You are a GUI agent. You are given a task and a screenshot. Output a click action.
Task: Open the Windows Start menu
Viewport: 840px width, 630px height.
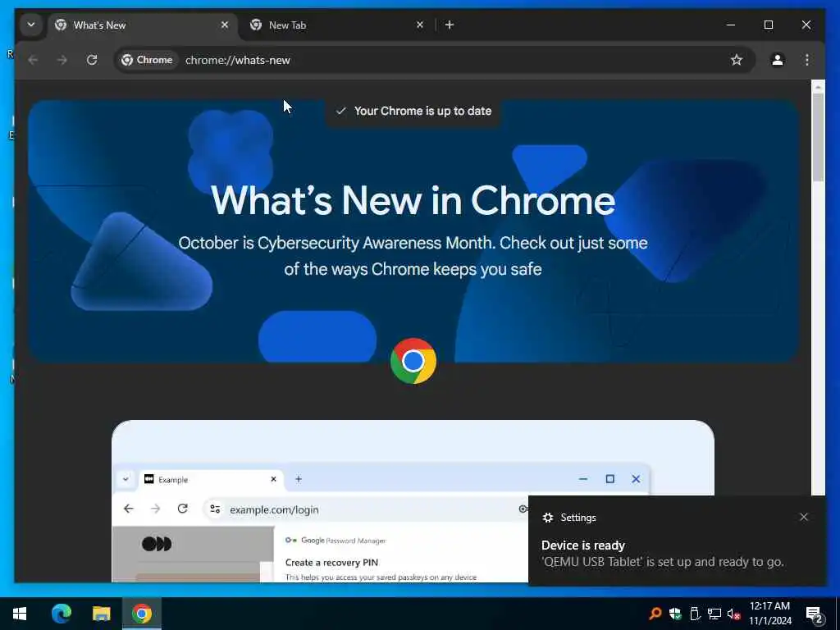20,614
